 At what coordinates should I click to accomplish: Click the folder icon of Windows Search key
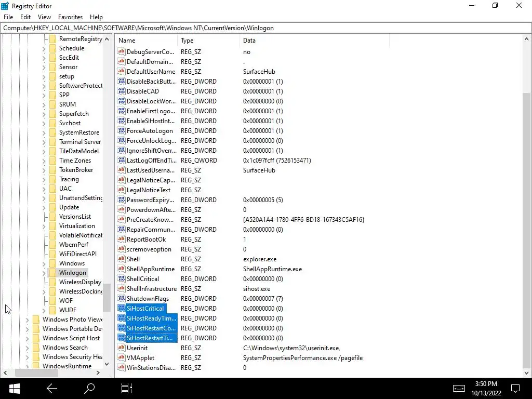click(x=36, y=348)
